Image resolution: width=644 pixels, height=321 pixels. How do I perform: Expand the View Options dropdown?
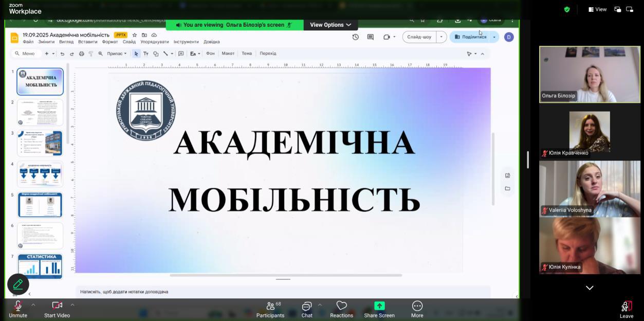(330, 25)
